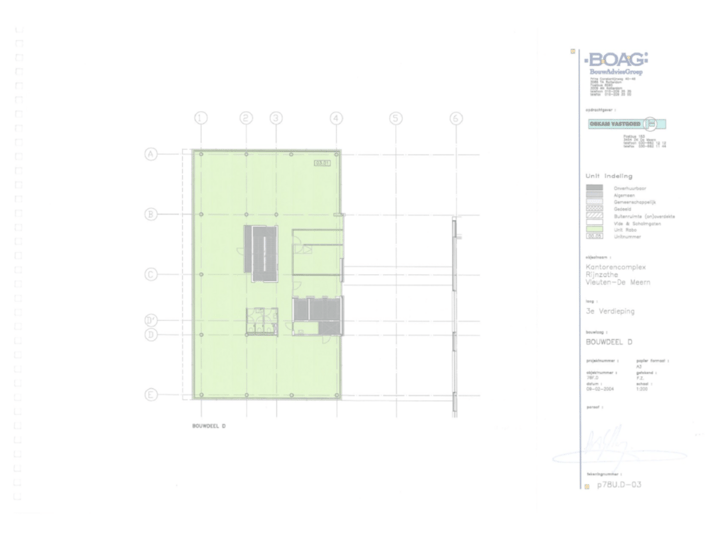Click the green Unit Roba legend swatch
720x540 pixels.
[x=593, y=229]
